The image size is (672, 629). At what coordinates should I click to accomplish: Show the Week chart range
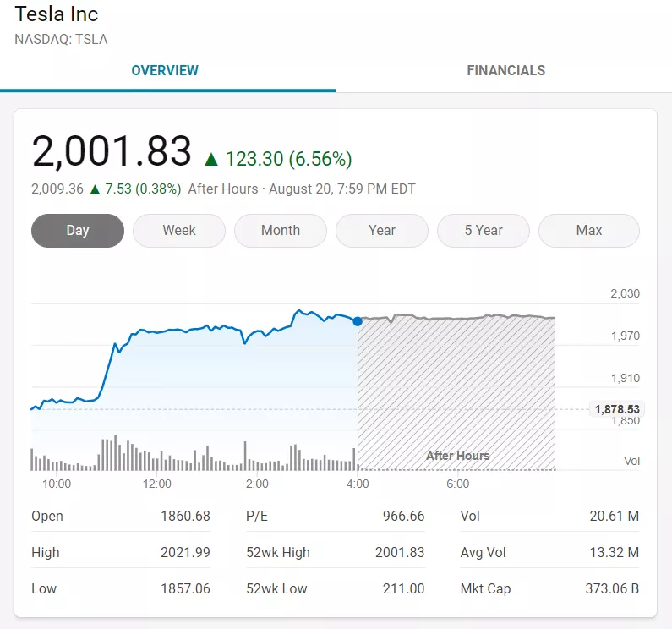pos(179,231)
